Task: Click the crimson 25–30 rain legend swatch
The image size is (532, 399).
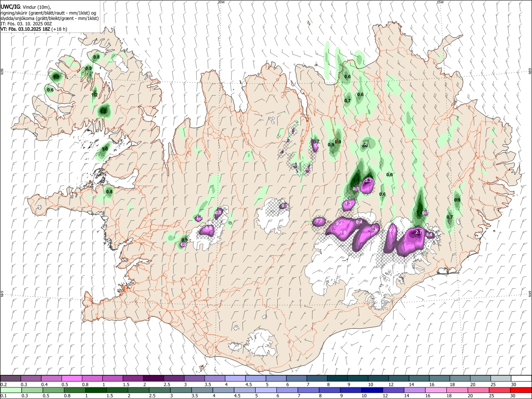Action: pyautogui.click(x=500, y=390)
